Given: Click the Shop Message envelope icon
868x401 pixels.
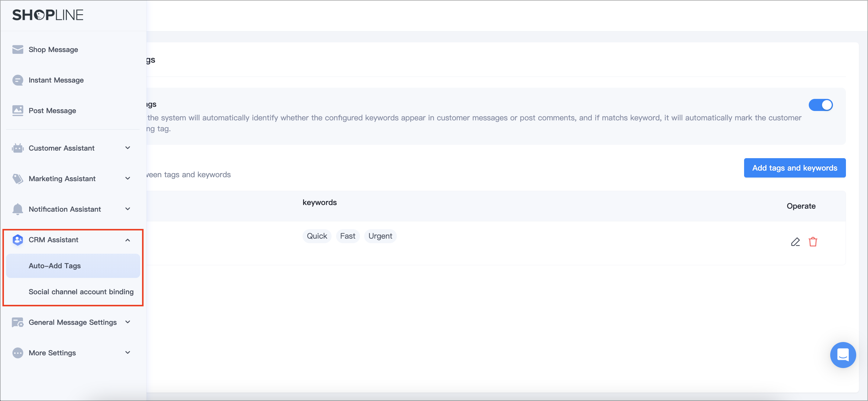Looking at the screenshot, I should pos(18,50).
